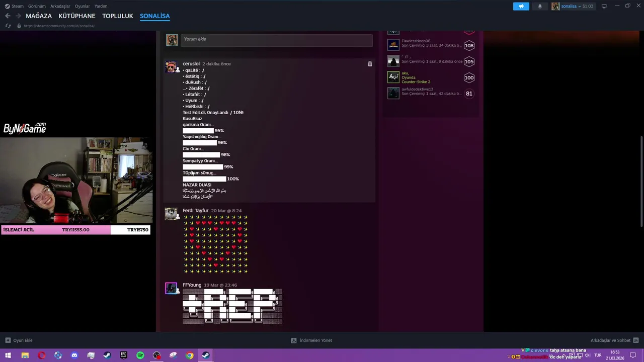Click the Oyun Ekle plus icon

click(x=8, y=340)
